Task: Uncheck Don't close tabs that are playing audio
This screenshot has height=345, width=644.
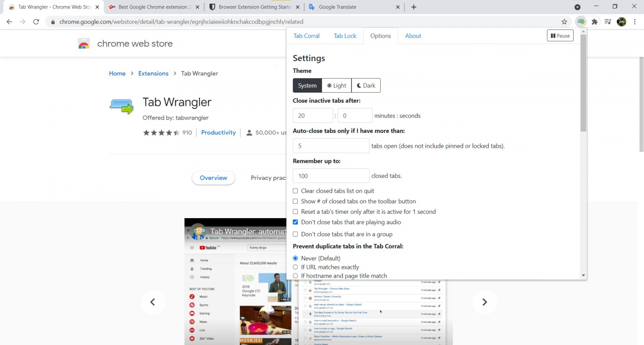Action: click(295, 222)
